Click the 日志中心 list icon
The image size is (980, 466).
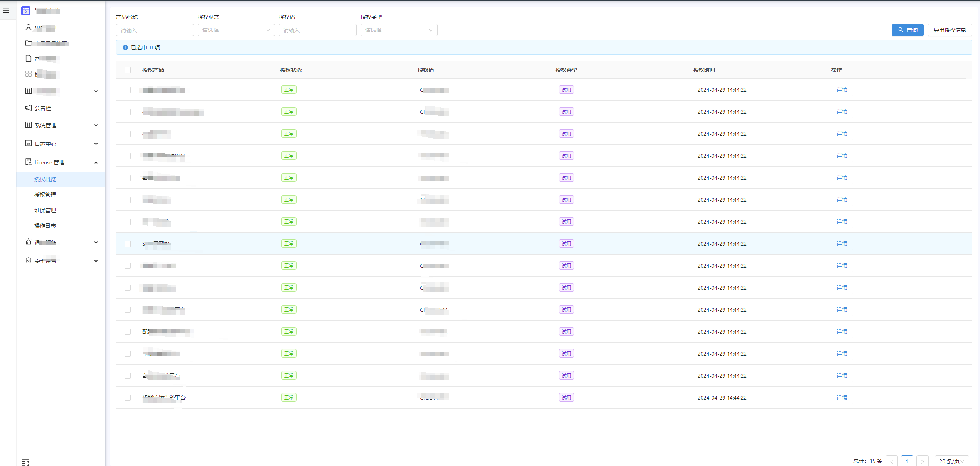pyautogui.click(x=29, y=143)
